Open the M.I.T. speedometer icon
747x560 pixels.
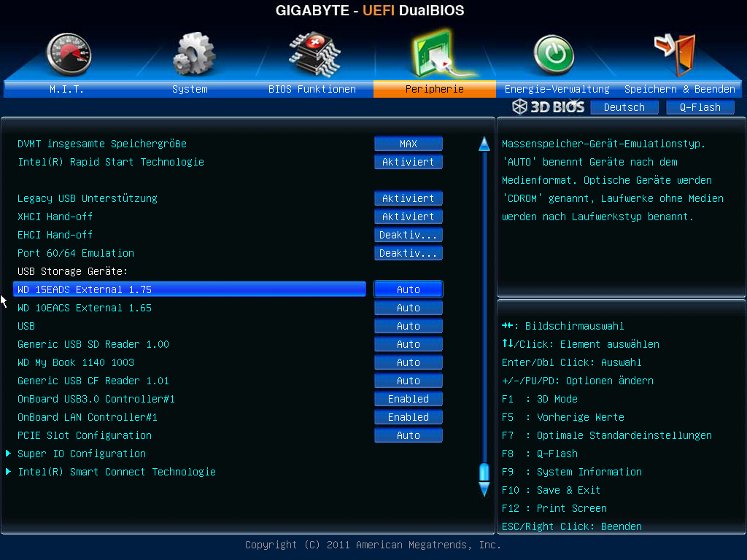pyautogui.click(x=69, y=54)
